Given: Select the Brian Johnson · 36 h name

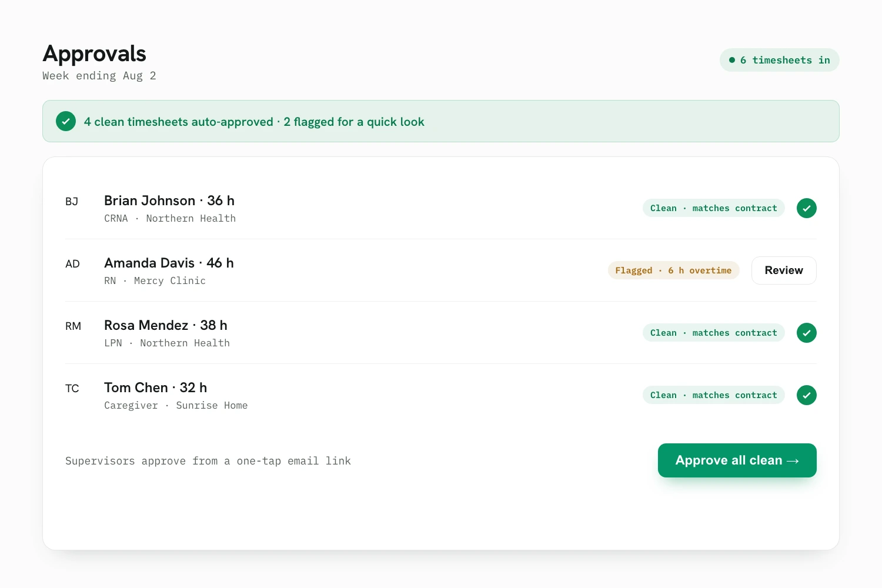Looking at the screenshot, I should 169,201.
